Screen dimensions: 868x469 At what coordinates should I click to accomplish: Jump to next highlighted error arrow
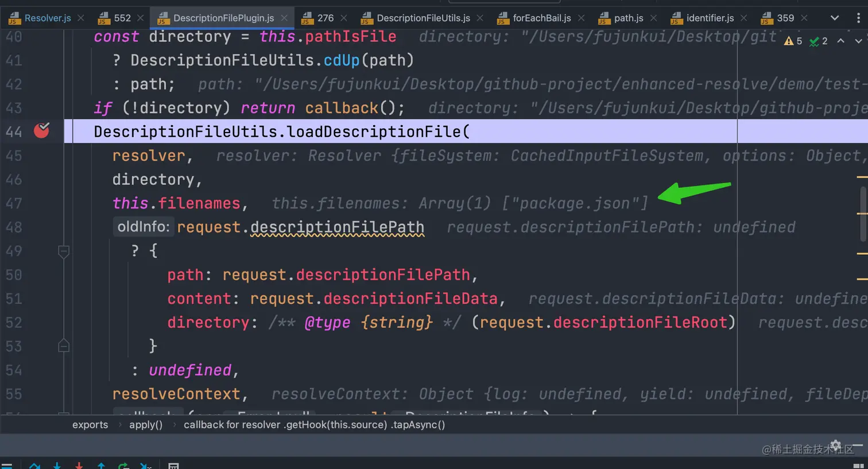858,41
